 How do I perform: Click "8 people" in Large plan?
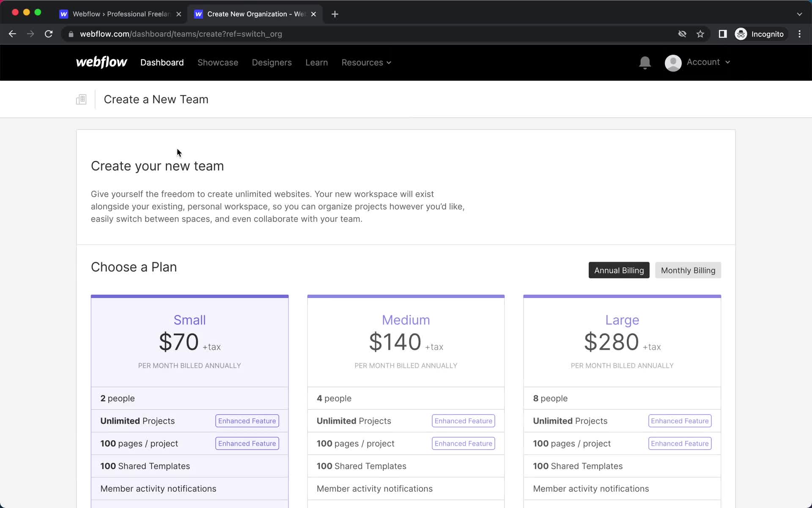(550, 398)
